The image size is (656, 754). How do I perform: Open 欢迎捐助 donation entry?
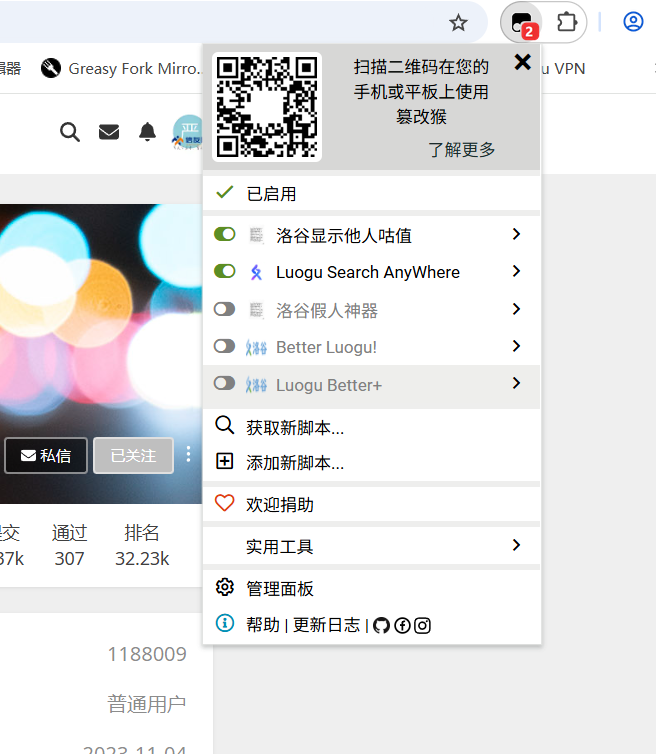[371, 504]
